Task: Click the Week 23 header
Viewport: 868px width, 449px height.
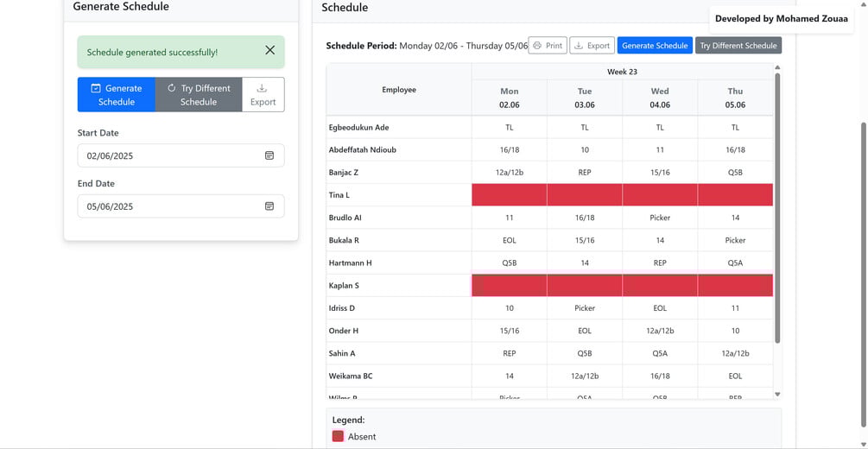Action: pyautogui.click(x=622, y=72)
